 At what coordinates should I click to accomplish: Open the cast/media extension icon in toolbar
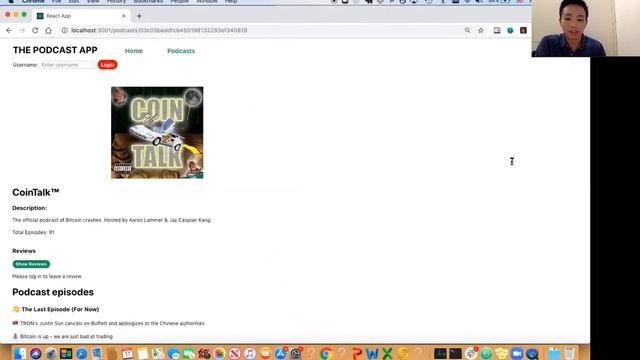[x=497, y=30]
